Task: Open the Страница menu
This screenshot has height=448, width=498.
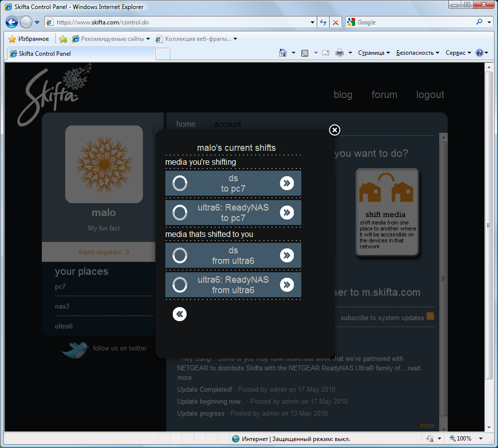Action: point(374,53)
